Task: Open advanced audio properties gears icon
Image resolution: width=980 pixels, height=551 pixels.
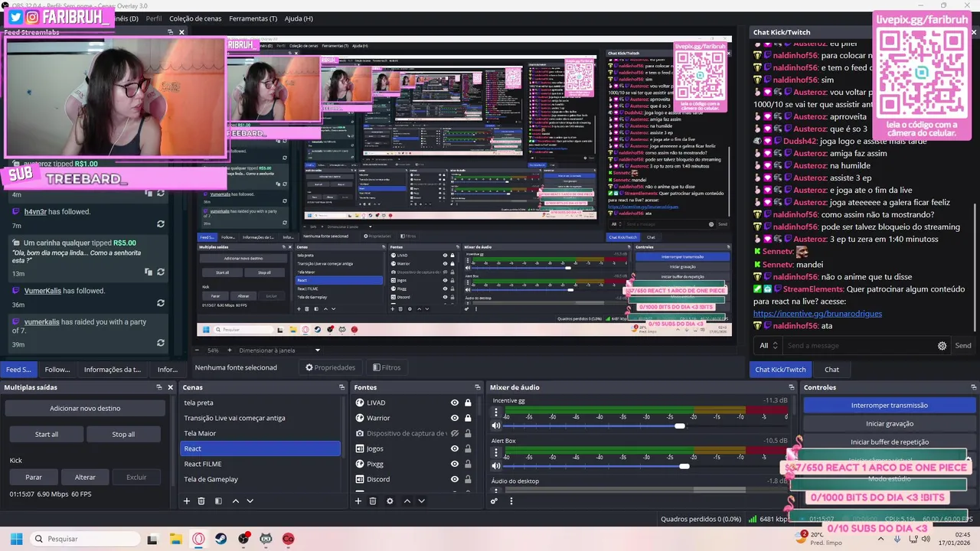Action: point(495,501)
